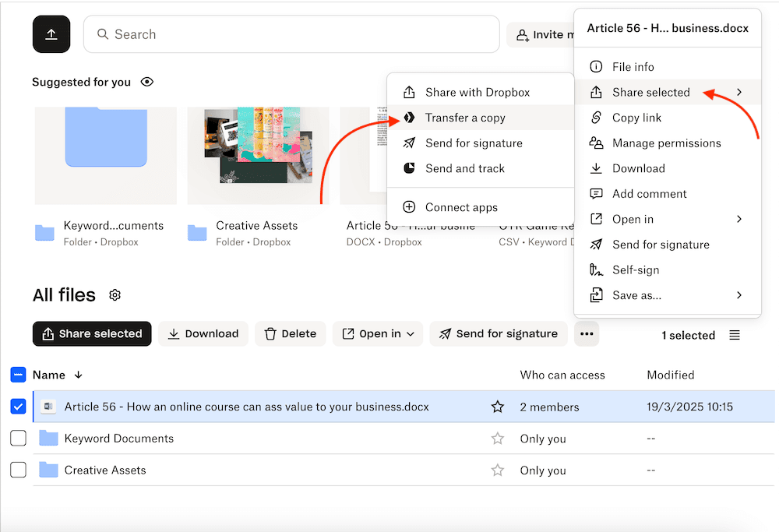This screenshot has height=532, width=779.
Task: Click the Add comment speech icon
Action: coord(596,194)
